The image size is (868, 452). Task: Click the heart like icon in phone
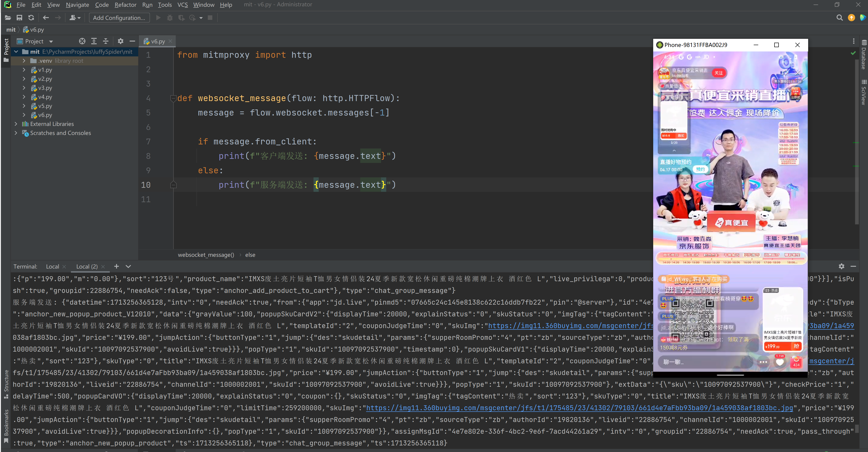780,362
